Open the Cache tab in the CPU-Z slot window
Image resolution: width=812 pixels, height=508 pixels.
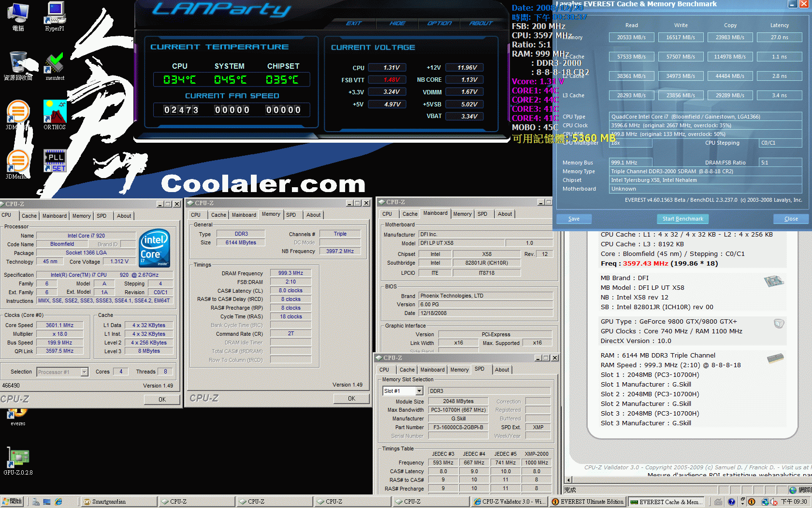pyautogui.click(x=407, y=370)
